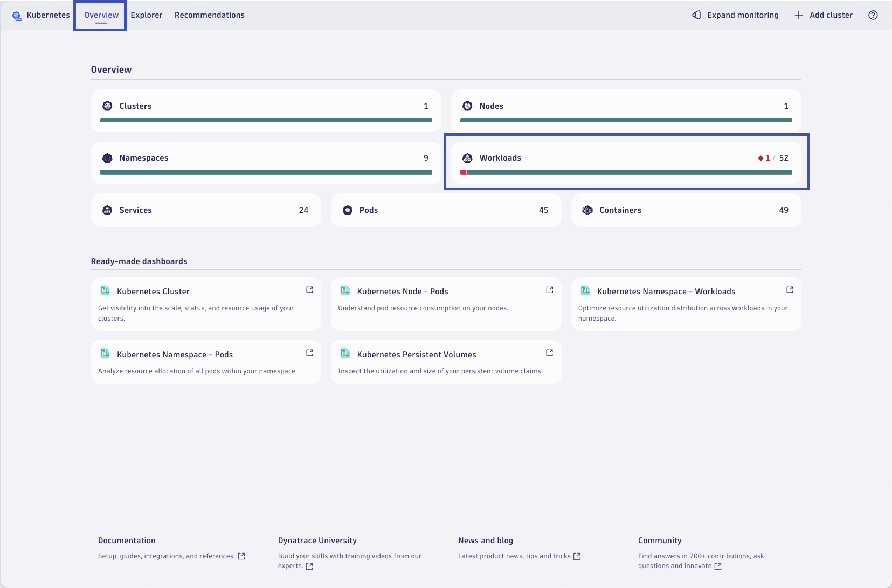Click the News and blog heading

pos(486,541)
